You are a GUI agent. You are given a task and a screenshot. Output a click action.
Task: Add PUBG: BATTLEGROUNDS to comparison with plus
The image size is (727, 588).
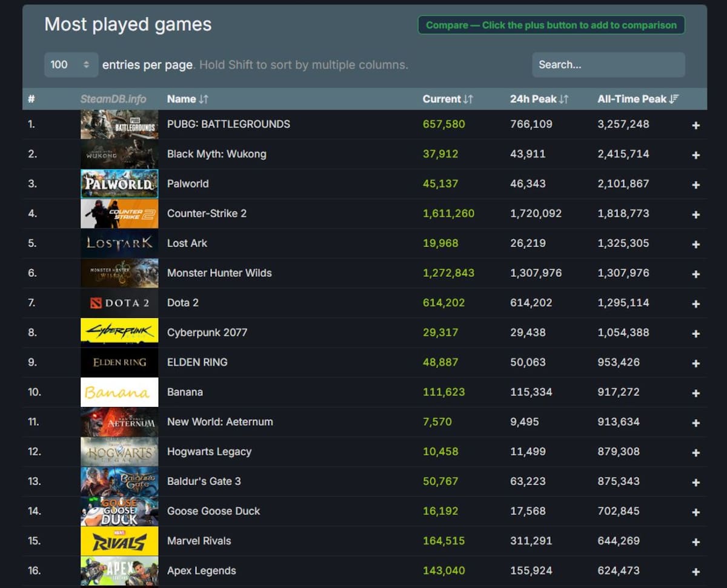695,125
